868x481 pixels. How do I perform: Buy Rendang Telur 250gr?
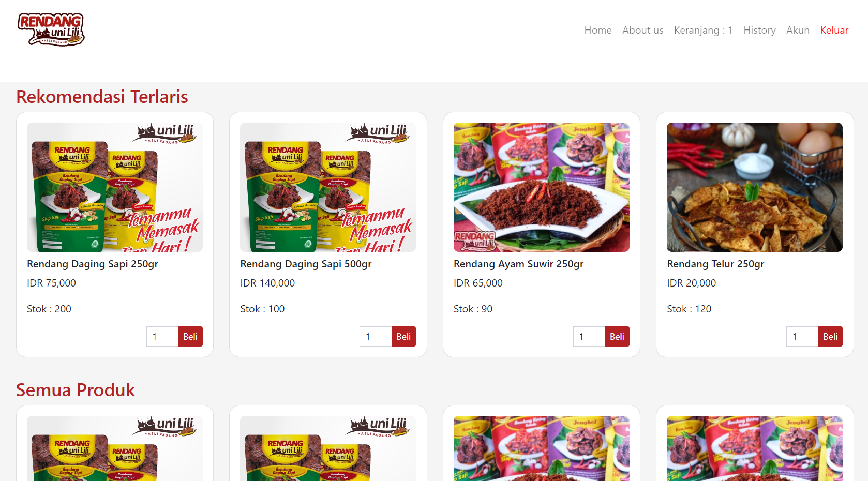[x=830, y=336]
